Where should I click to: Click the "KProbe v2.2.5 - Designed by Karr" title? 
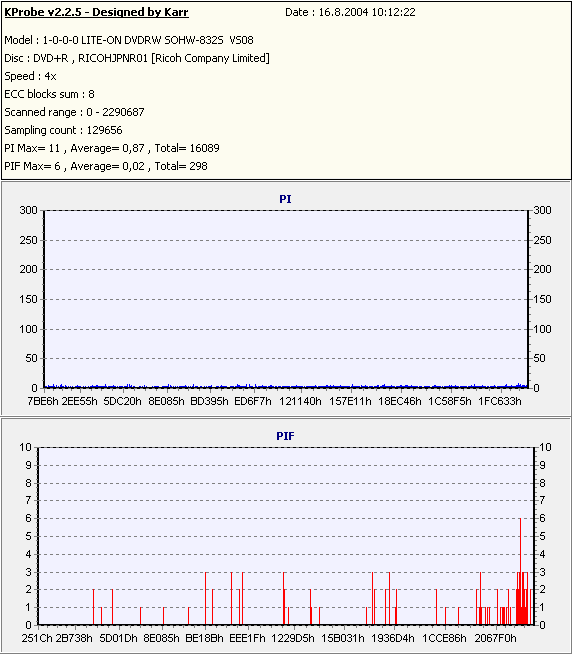coord(96,12)
